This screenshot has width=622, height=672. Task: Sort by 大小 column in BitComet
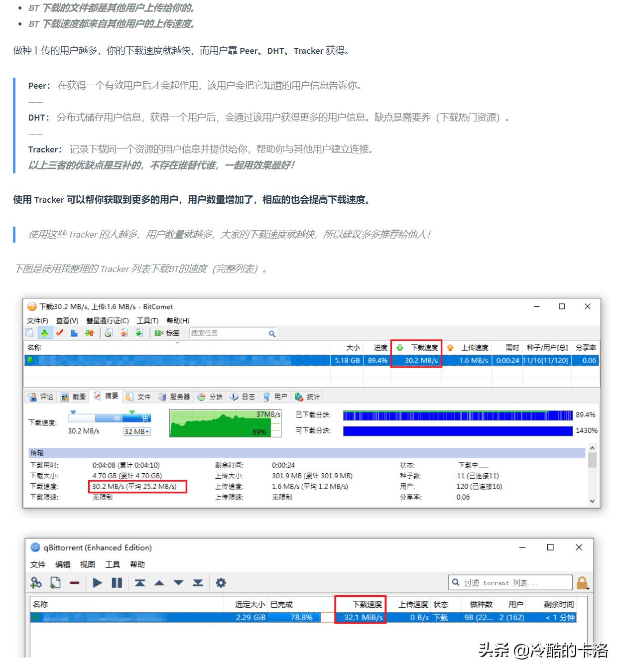point(347,348)
